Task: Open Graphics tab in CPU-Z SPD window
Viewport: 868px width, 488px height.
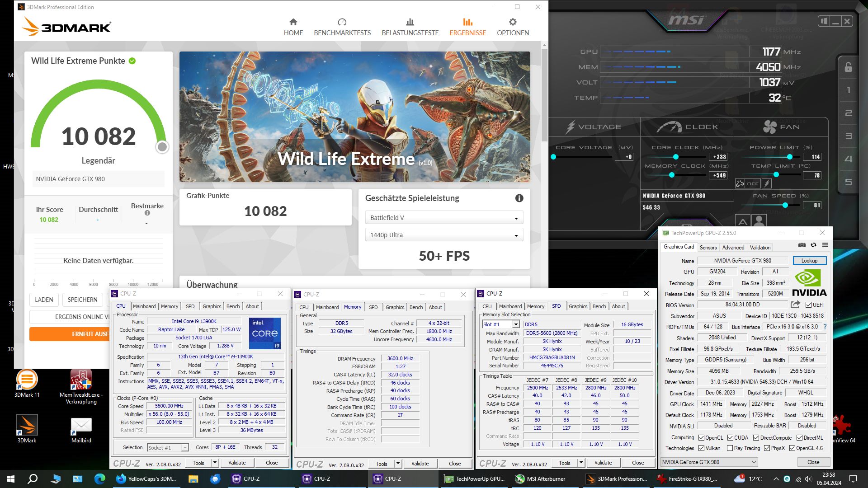Action: (x=578, y=306)
